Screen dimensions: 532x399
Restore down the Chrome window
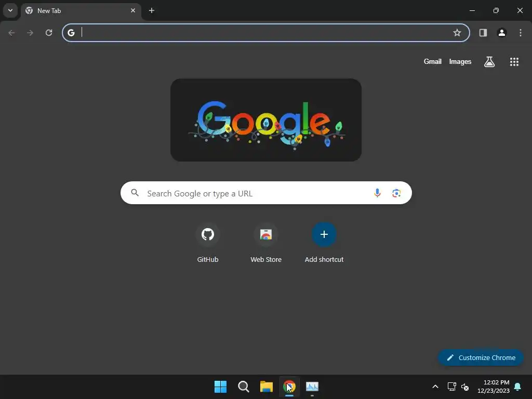click(496, 10)
